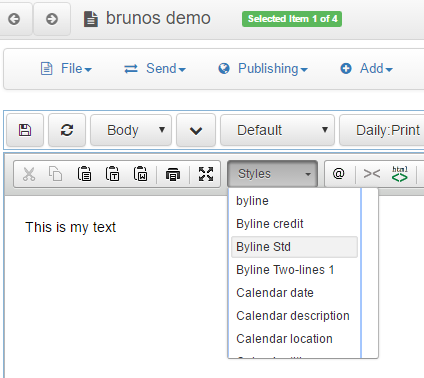Click the forward arrow navigation button

coord(52,19)
